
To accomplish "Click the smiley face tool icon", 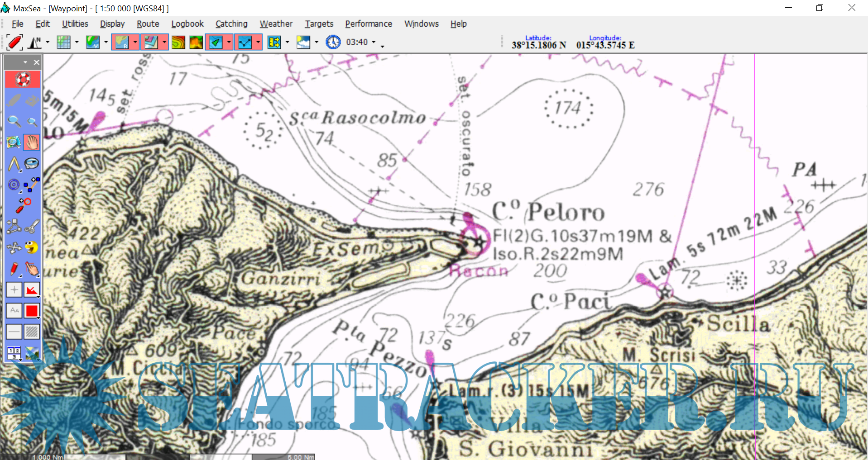I will tap(32, 247).
